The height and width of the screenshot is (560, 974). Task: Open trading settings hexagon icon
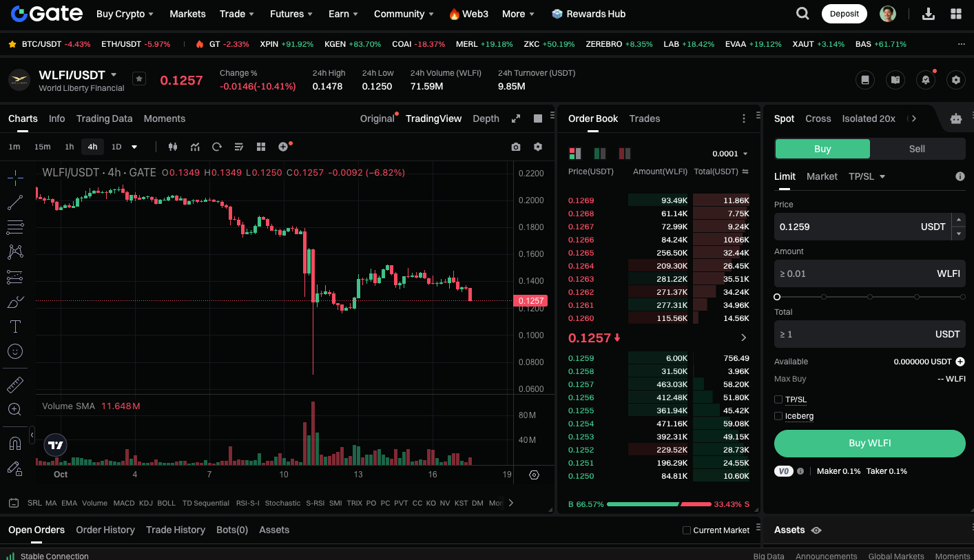[956, 80]
